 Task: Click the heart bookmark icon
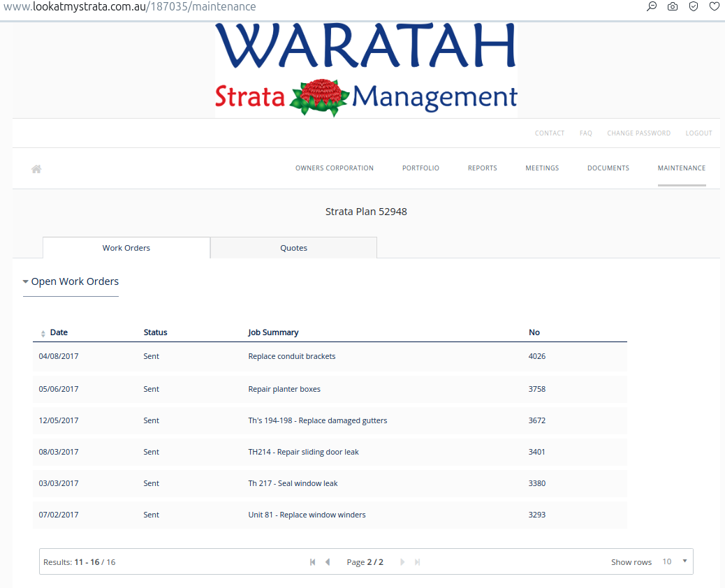(x=715, y=6)
